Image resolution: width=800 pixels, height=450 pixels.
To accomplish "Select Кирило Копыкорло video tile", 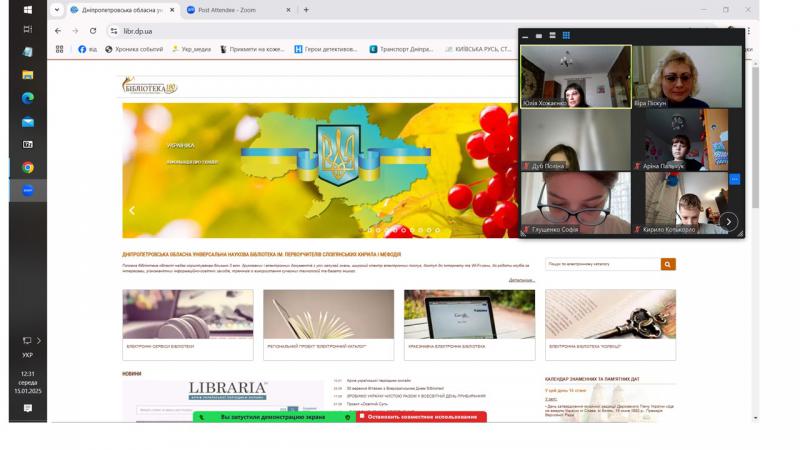I will (x=687, y=203).
